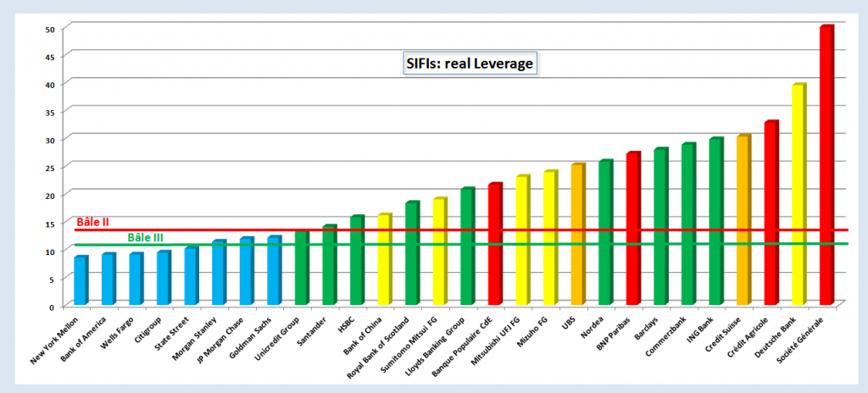Select the blue Goldman Sachs bar
The image size is (868, 393).
point(274,270)
